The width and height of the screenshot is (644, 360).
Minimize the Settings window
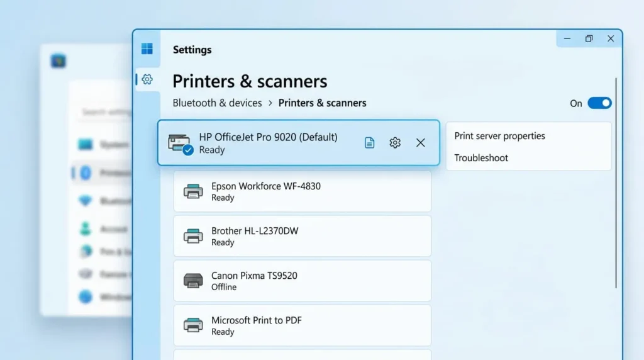point(567,38)
